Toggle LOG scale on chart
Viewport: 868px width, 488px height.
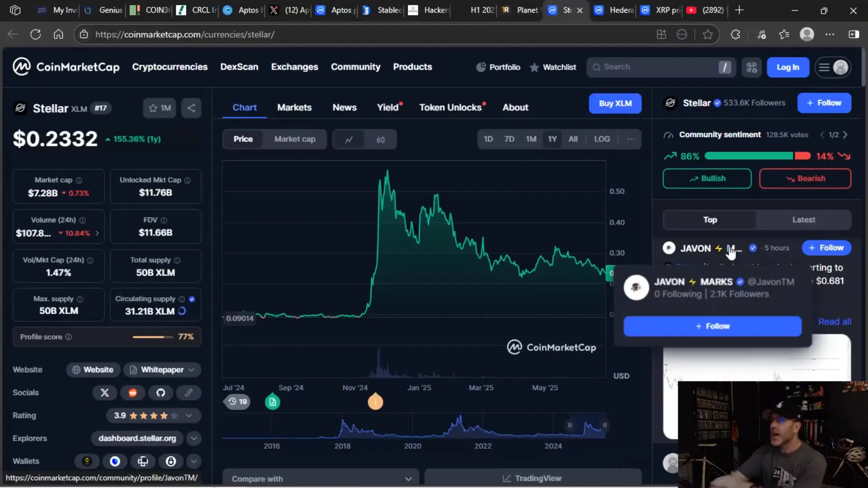602,139
